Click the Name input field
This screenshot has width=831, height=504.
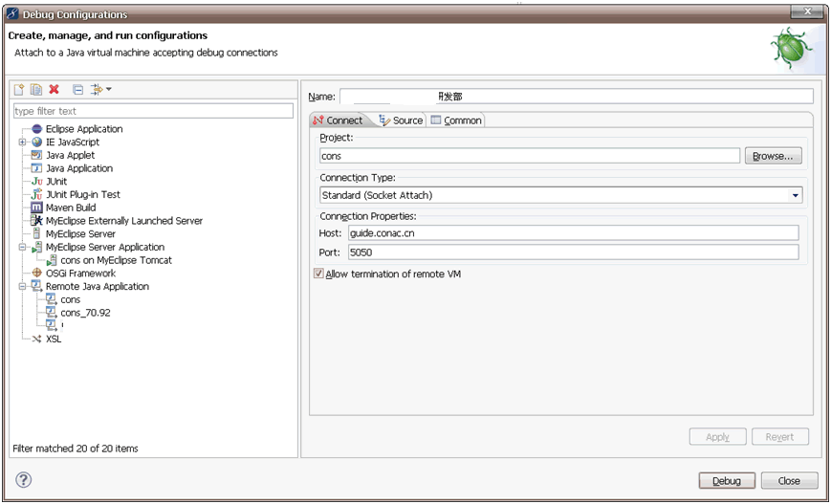[577, 97]
